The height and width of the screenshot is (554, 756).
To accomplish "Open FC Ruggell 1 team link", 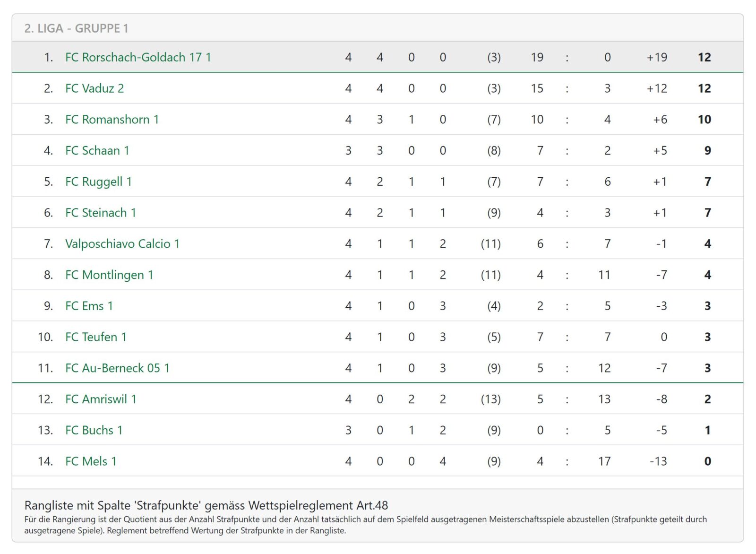I will [99, 182].
